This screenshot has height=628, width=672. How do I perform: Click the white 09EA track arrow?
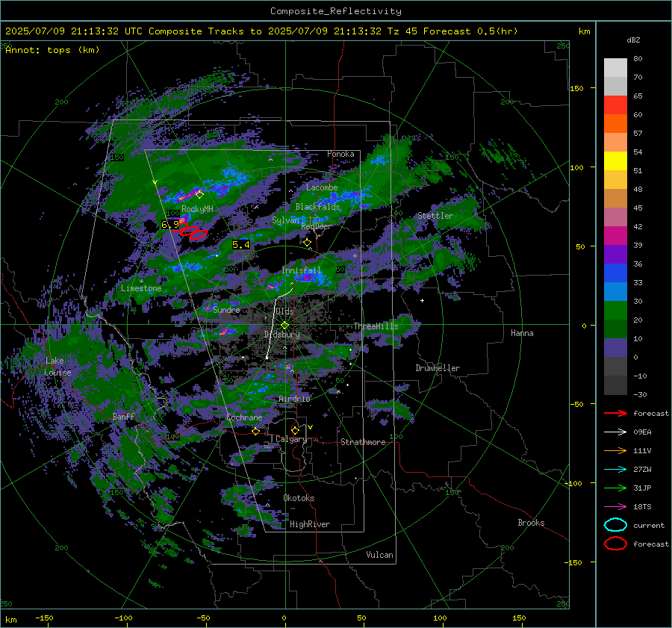tap(615, 432)
